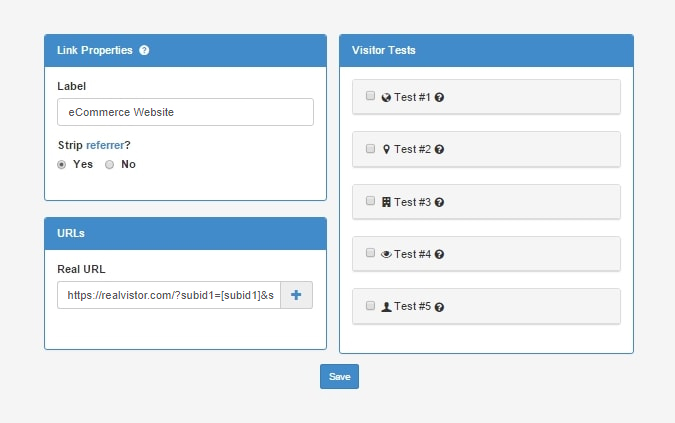
Task: Click the user icon on Test #5
Action: click(386, 307)
